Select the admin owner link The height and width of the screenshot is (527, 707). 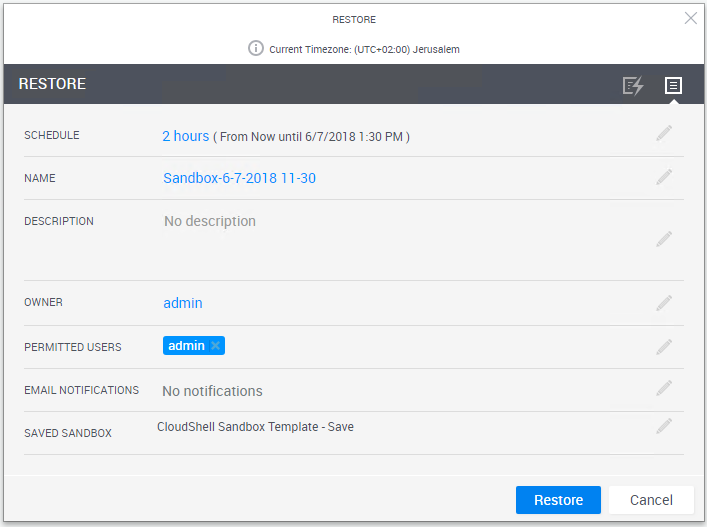coord(183,303)
